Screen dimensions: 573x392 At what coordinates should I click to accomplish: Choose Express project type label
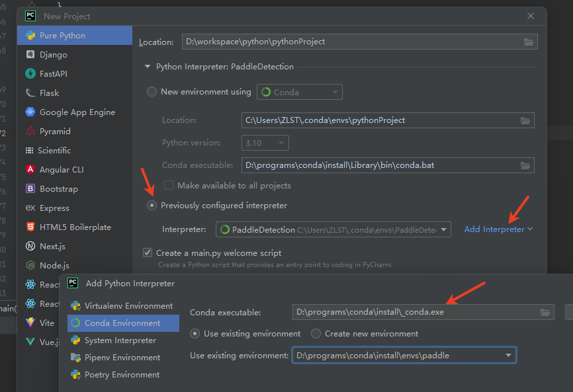click(54, 208)
